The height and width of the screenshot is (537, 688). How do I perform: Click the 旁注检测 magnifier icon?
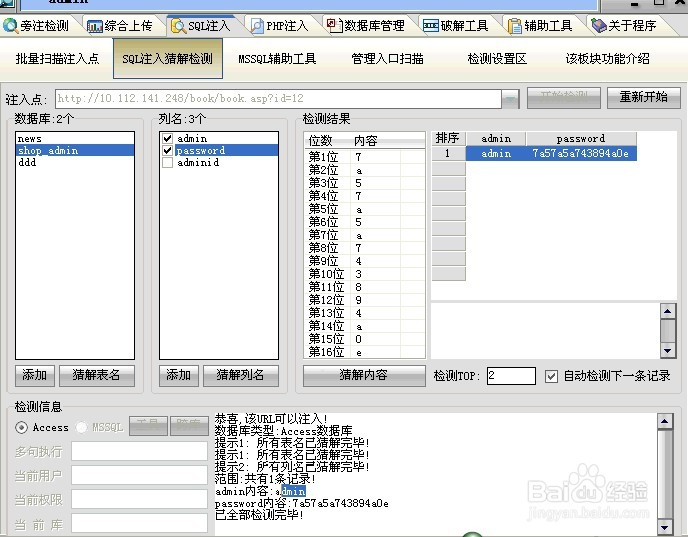(x=10, y=25)
